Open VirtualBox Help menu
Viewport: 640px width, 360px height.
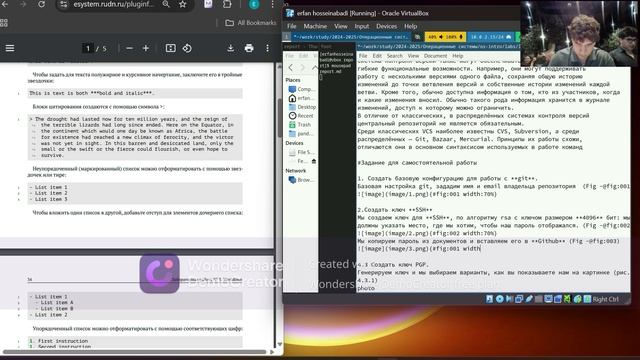411,26
